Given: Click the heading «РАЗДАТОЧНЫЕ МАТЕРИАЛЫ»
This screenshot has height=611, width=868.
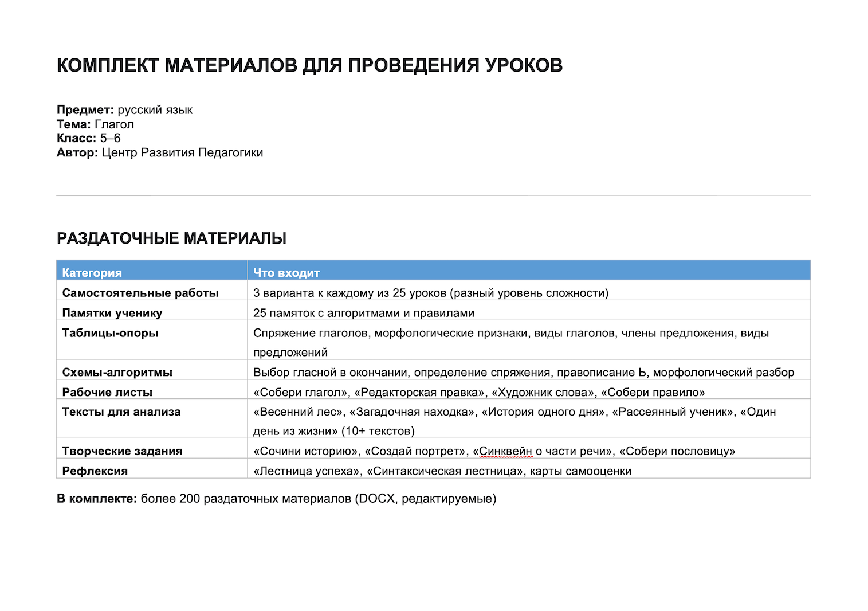Looking at the screenshot, I should pyautogui.click(x=171, y=238).
